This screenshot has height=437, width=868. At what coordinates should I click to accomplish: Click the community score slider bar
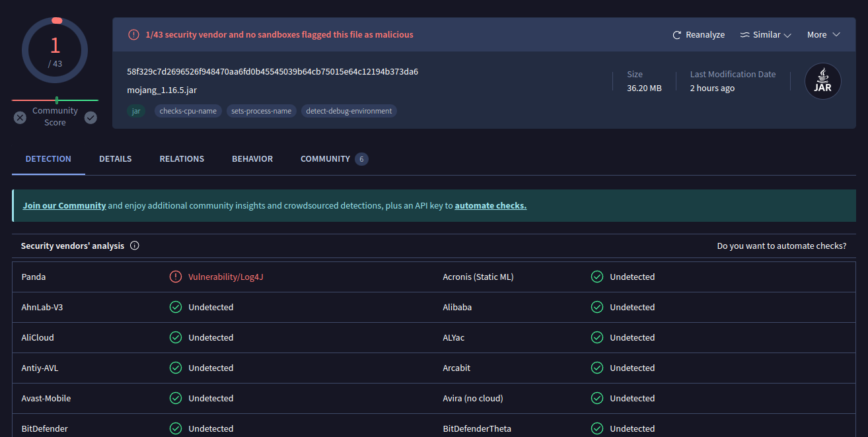[x=55, y=100]
